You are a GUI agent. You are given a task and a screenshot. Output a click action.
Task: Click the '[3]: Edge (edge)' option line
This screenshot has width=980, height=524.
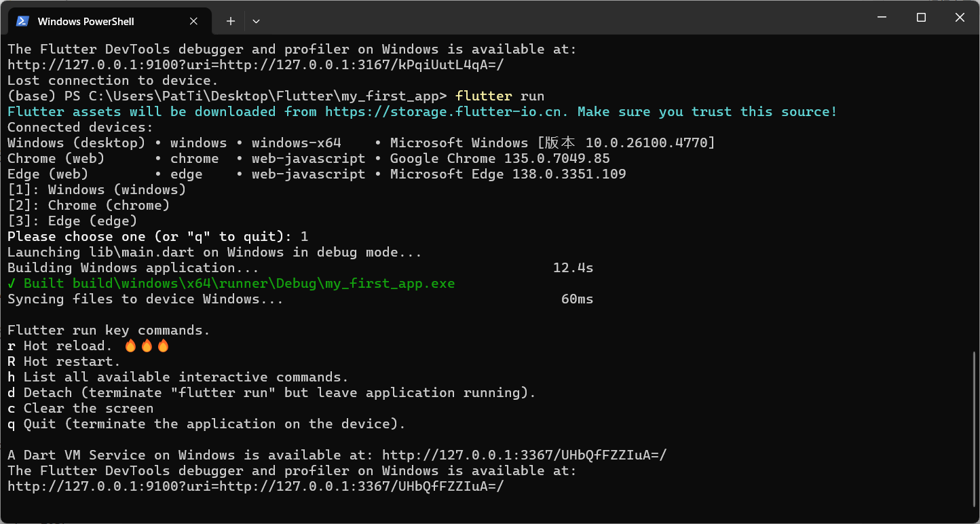click(73, 221)
